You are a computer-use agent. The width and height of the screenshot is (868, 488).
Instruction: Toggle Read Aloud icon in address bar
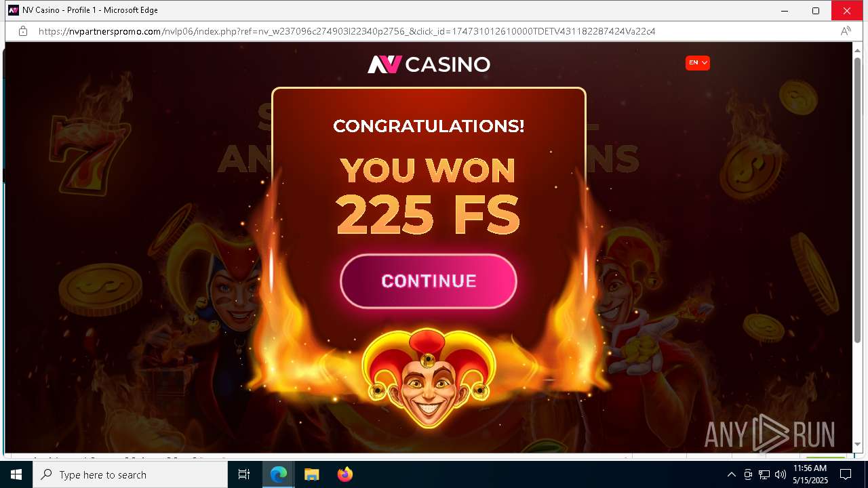(x=846, y=31)
